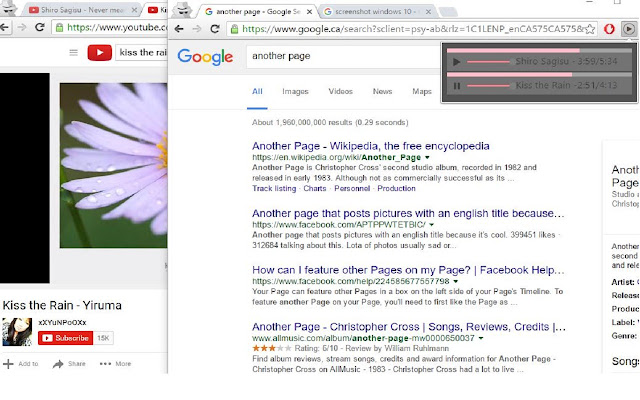Expand dropdown beside facebook.com/APTPPWTETBIC URL

pyautogui.click(x=431, y=225)
